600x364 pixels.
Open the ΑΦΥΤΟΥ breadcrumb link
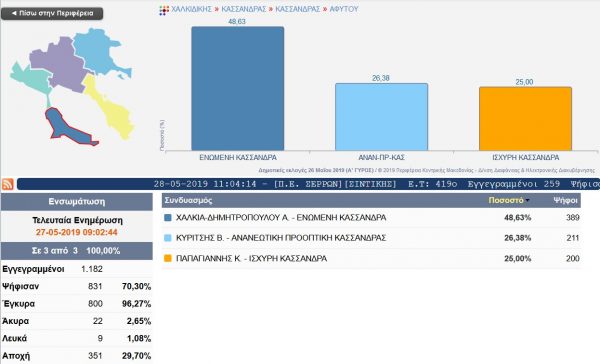(x=344, y=9)
